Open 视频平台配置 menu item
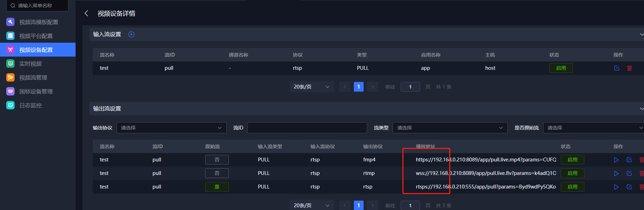 pos(38,36)
